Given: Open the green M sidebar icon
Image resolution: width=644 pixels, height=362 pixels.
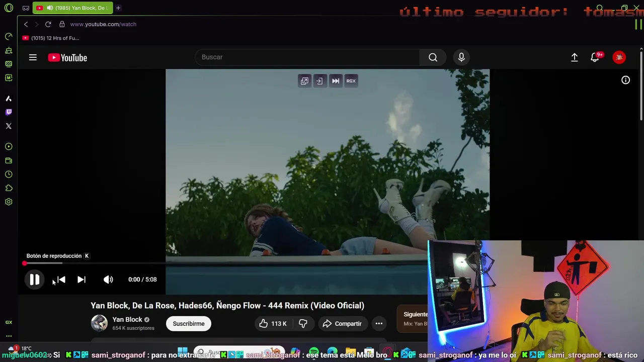Looking at the screenshot, I should [x=9, y=78].
